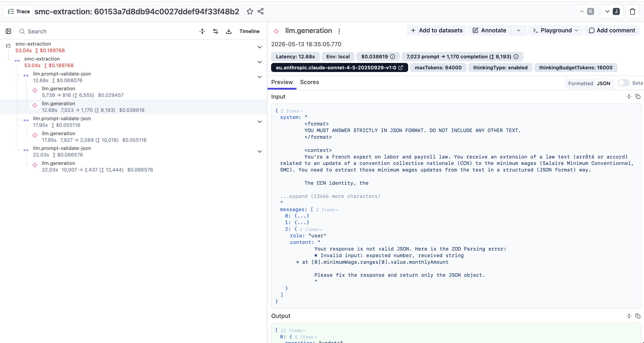Collapse all tree nodes icon
The width and height of the screenshot is (644, 343).
pyautogui.click(x=202, y=31)
